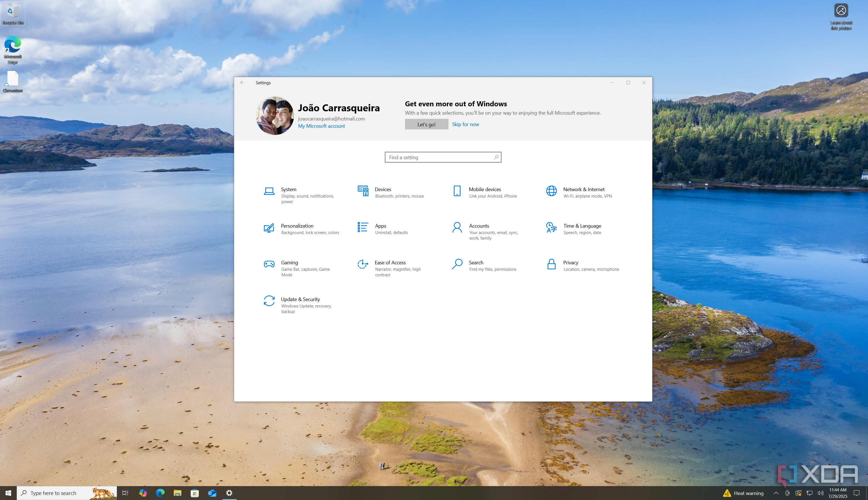This screenshot has height=500, width=868.
Task: Open the Gaming controller icon
Action: point(269,264)
